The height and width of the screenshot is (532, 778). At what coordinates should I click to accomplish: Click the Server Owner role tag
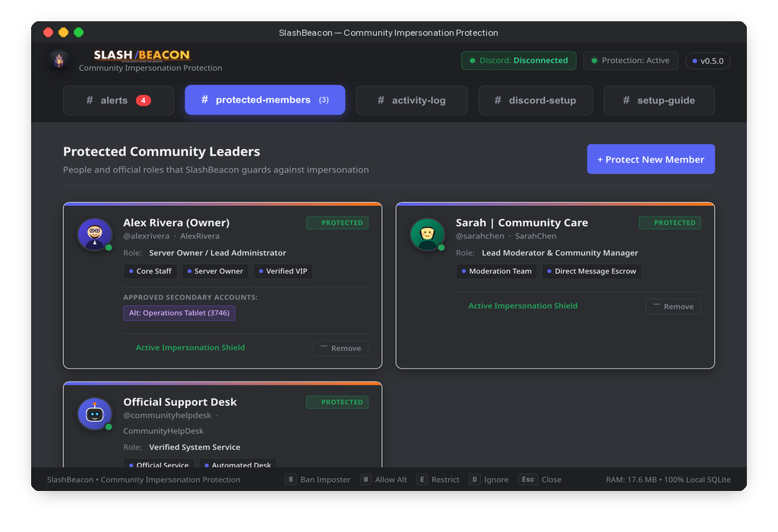(x=215, y=271)
